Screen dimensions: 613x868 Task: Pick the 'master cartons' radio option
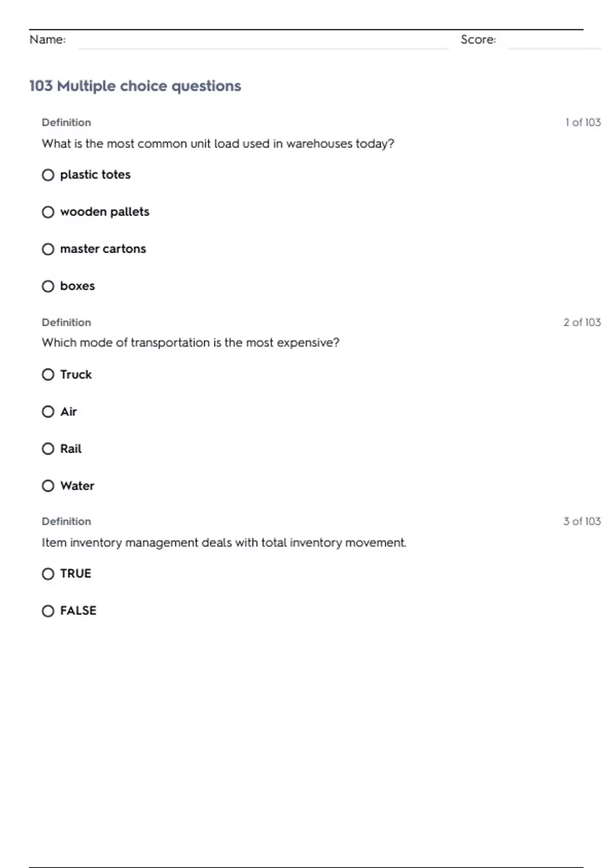pos(48,249)
